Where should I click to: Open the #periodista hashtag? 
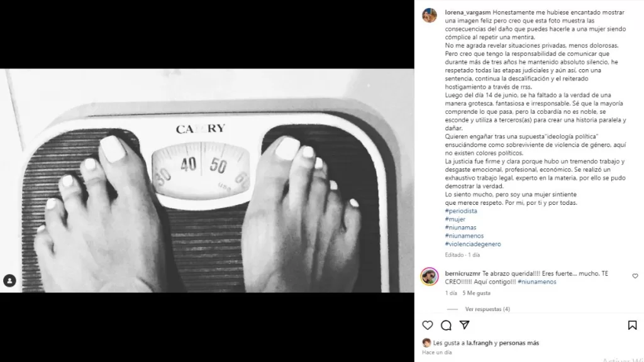click(x=461, y=211)
